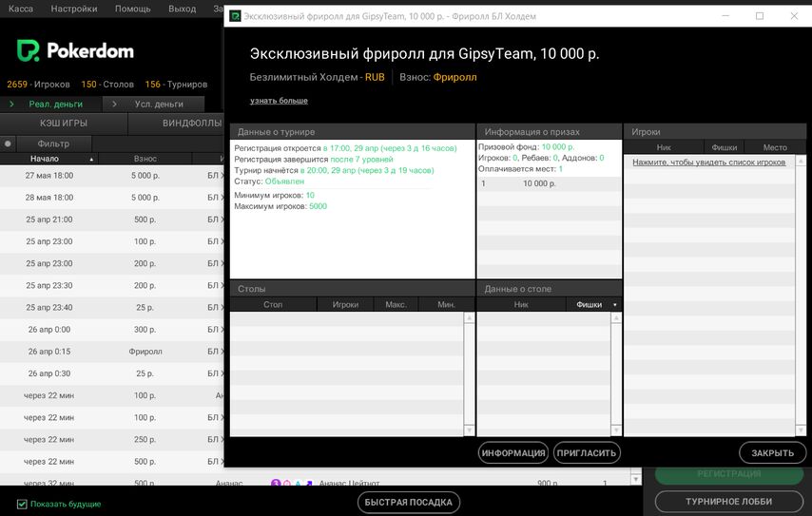Image resolution: width=812 pixels, height=516 pixels.
Task: Click the Макс. column header
Action: (396, 305)
